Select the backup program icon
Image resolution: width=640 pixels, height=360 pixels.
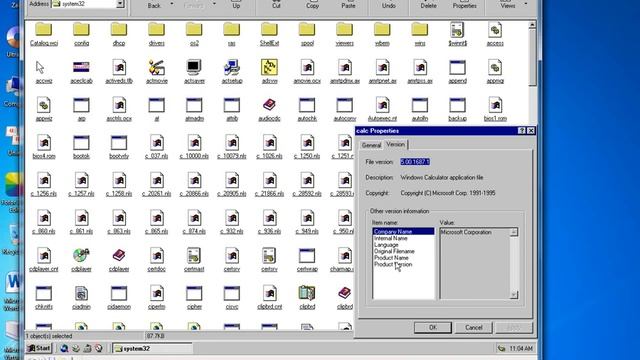457,105
